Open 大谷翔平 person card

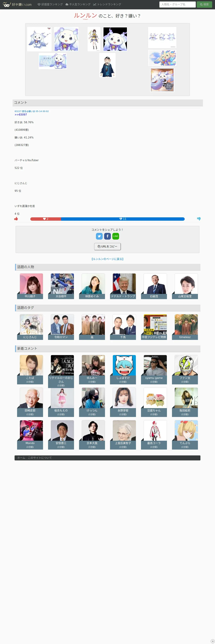(61, 286)
